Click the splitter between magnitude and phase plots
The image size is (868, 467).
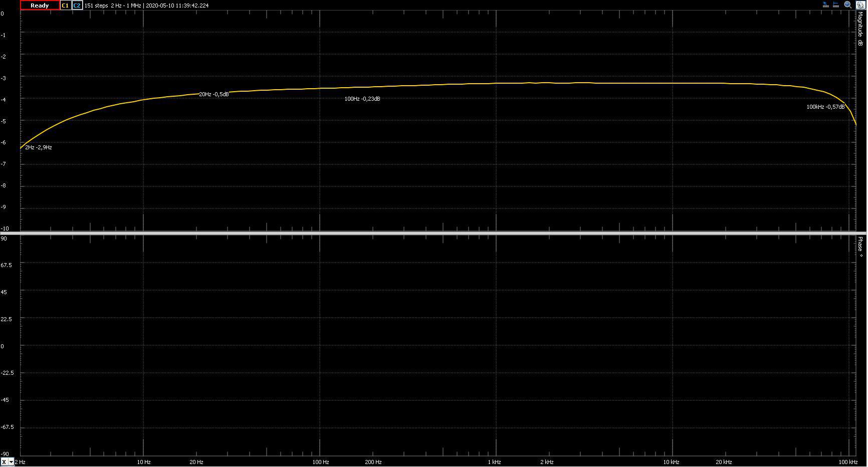click(434, 233)
